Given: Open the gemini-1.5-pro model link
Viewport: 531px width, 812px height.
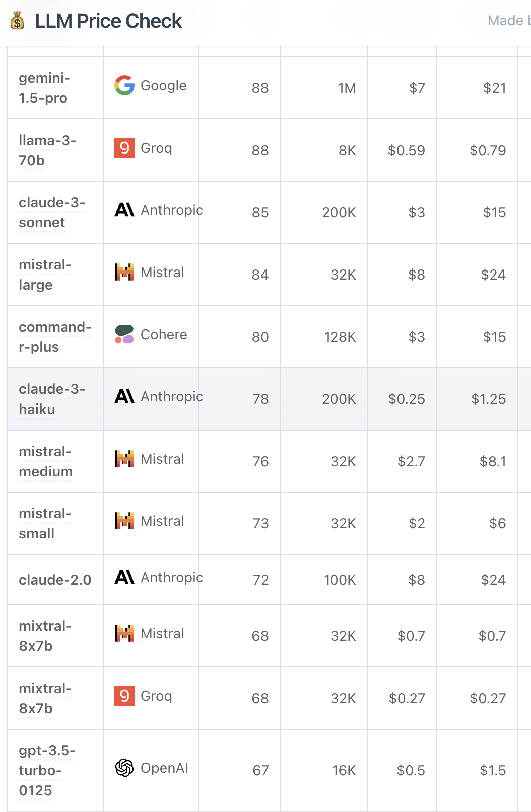Looking at the screenshot, I should pos(44,88).
